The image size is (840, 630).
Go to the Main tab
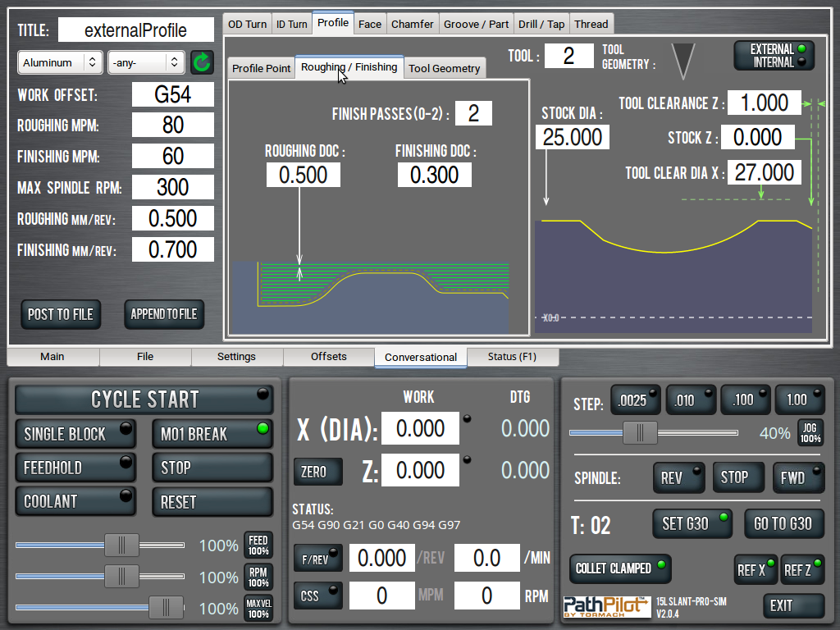pos(52,357)
